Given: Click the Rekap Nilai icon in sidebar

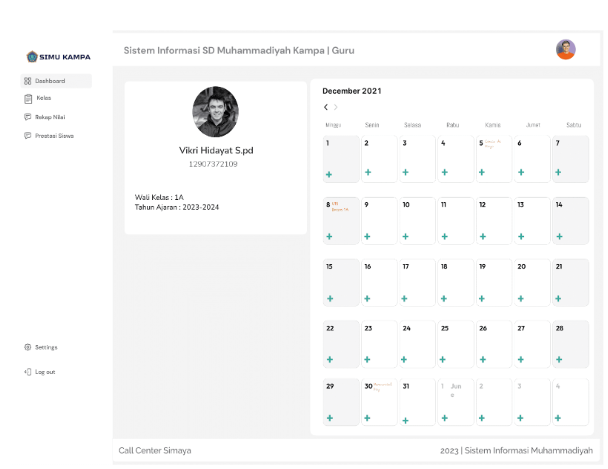Looking at the screenshot, I should [28, 117].
